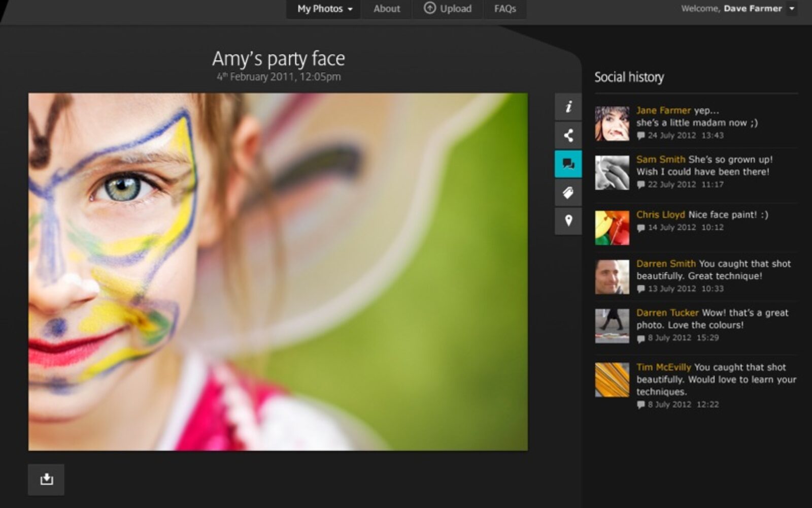Image resolution: width=812 pixels, height=508 pixels.
Task: Open the FAQs menu item
Action: click(505, 9)
